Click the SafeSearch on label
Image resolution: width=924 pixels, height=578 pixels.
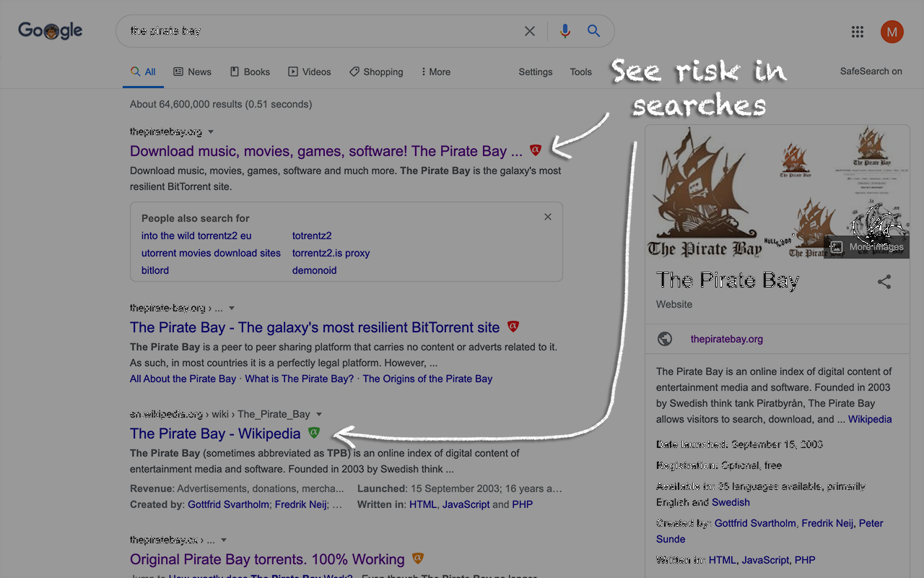[x=871, y=72]
